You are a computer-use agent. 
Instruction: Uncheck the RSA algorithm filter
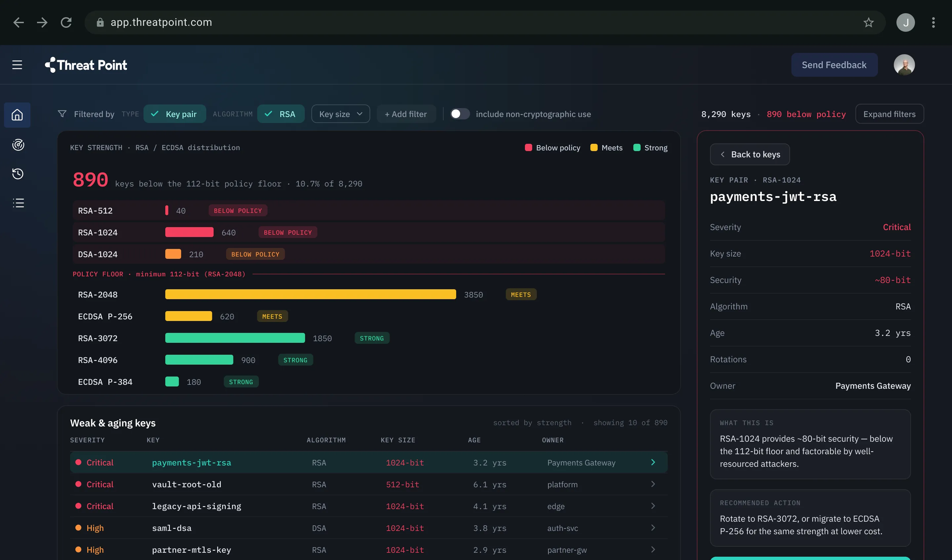(281, 114)
